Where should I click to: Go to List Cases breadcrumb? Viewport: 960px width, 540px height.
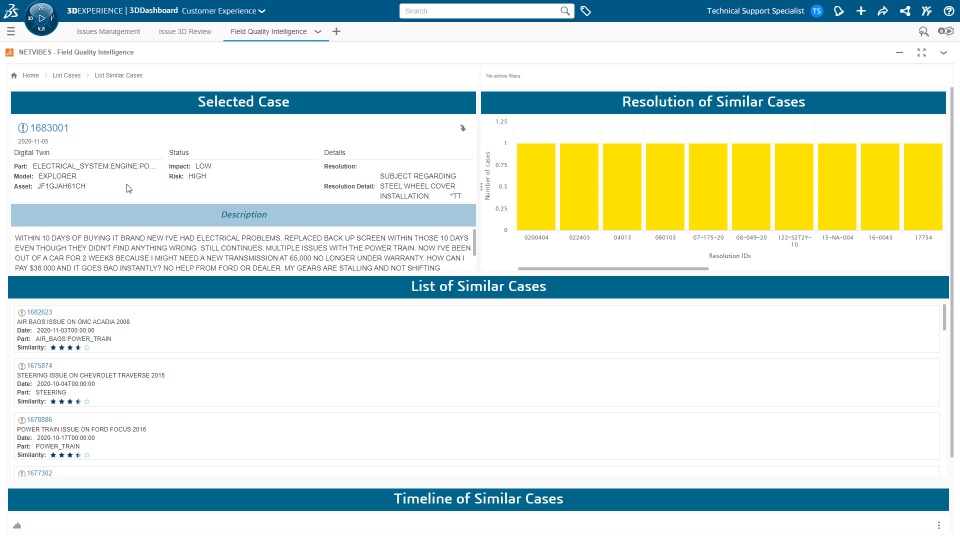(x=66, y=76)
